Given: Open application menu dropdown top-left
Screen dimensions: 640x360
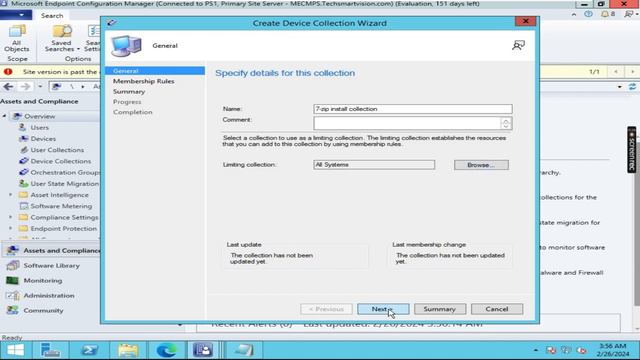Looking at the screenshot, I should pyautogui.click(x=16, y=15).
